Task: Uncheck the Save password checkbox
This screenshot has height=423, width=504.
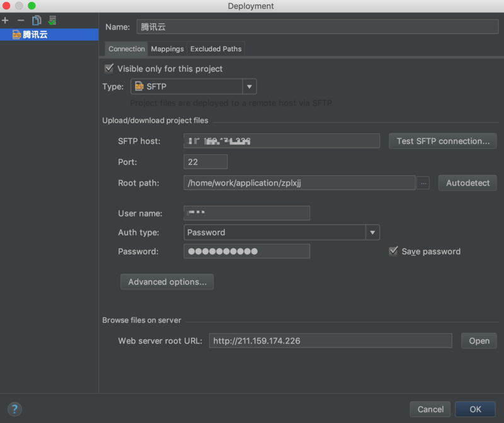Action: [x=393, y=251]
